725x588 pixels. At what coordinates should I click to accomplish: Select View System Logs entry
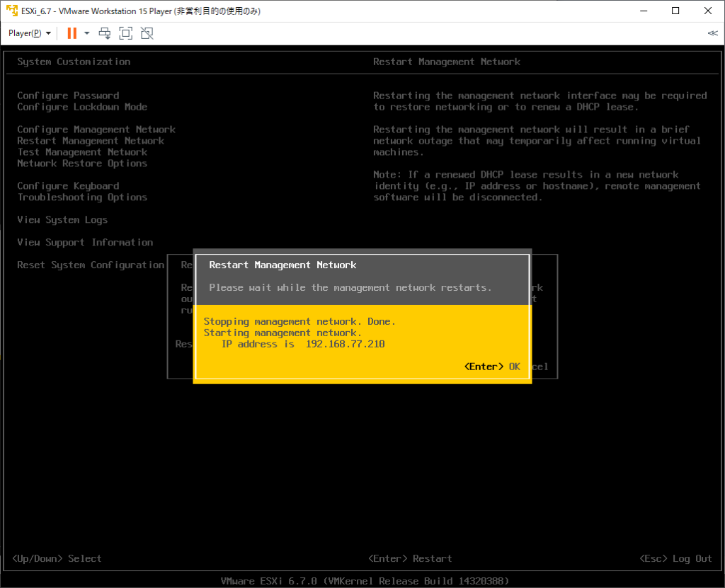[62, 219]
